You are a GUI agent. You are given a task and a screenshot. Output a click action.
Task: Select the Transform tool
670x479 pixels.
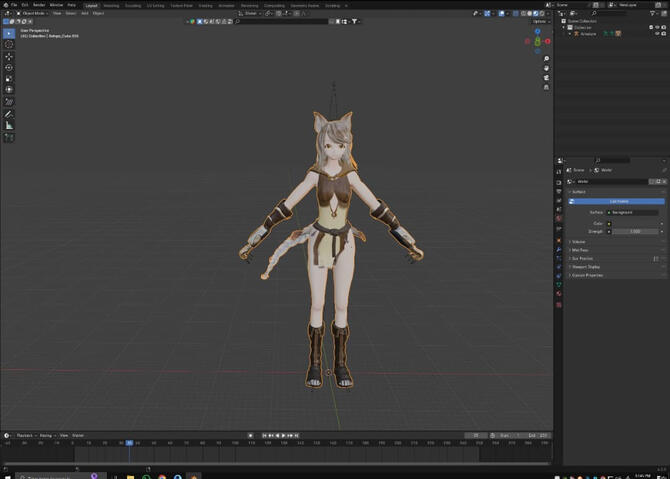pyautogui.click(x=9, y=90)
